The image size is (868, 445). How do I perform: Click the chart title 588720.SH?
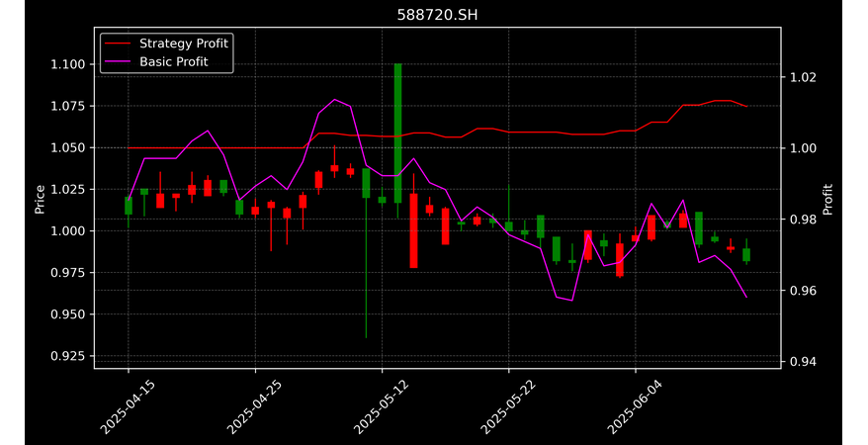tap(437, 15)
